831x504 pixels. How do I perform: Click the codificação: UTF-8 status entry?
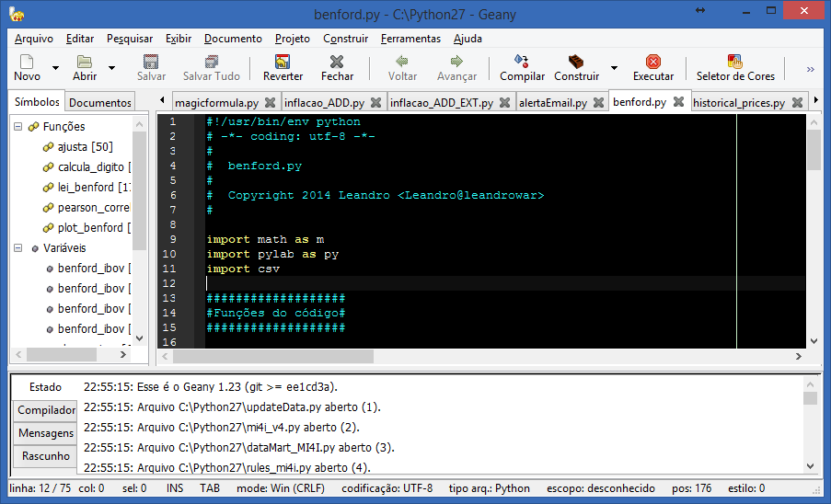pos(387,488)
